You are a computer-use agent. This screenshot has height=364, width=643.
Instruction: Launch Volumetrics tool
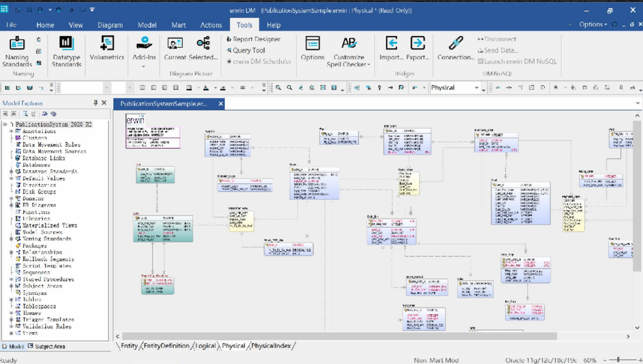(107, 48)
